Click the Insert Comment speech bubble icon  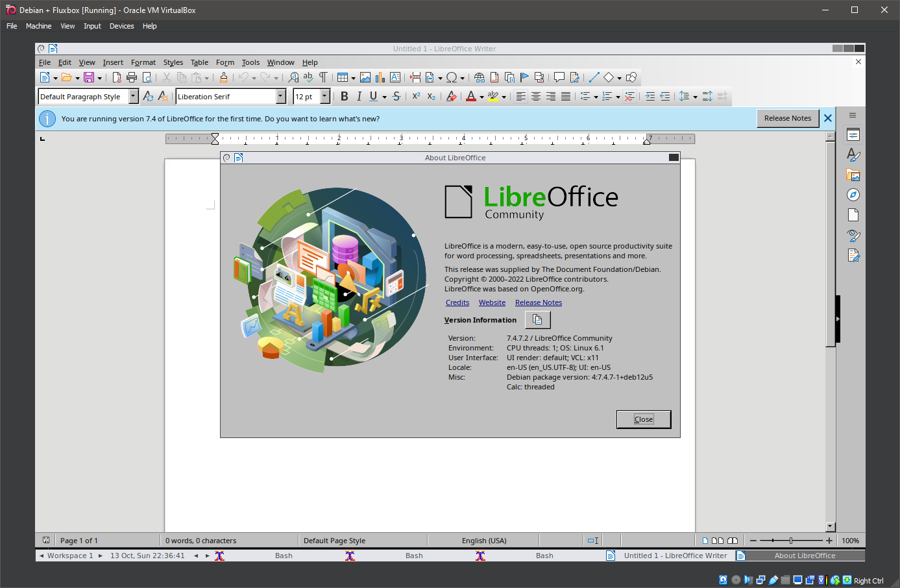coord(559,78)
